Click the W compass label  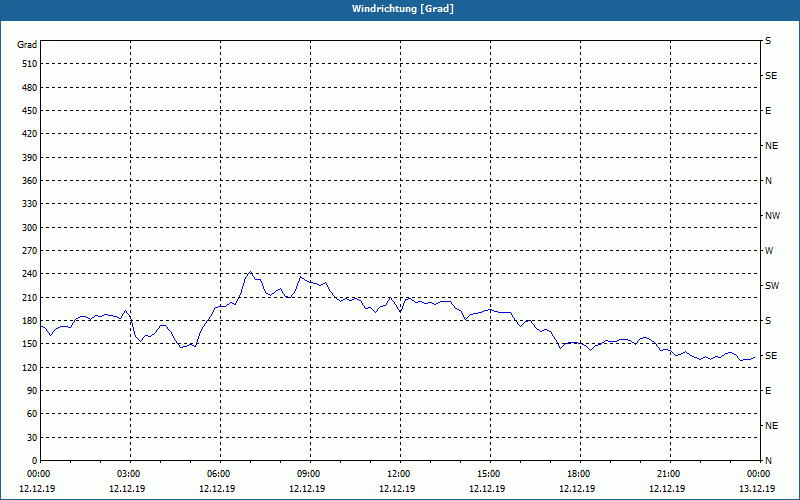tap(769, 251)
